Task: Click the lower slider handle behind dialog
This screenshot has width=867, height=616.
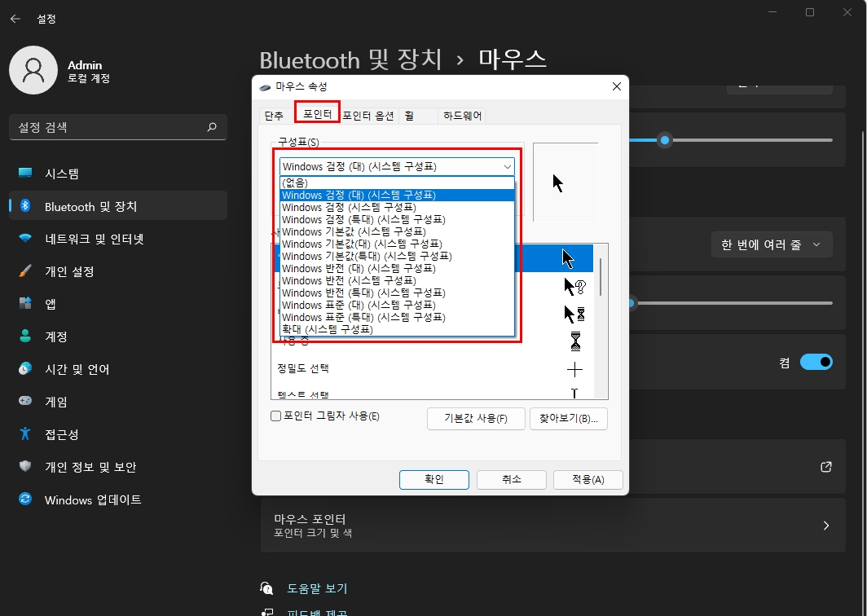Action: [632, 303]
